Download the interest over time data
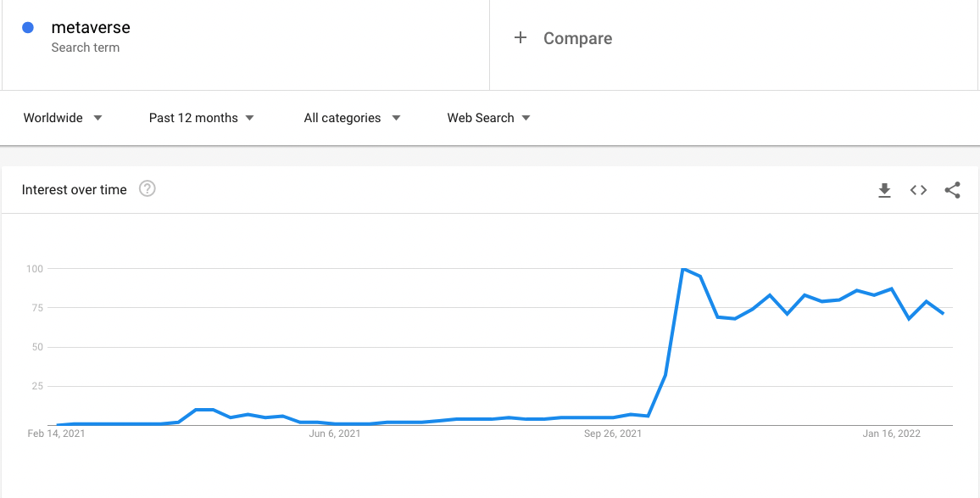This screenshot has width=980, height=498. pyautogui.click(x=884, y=190)
